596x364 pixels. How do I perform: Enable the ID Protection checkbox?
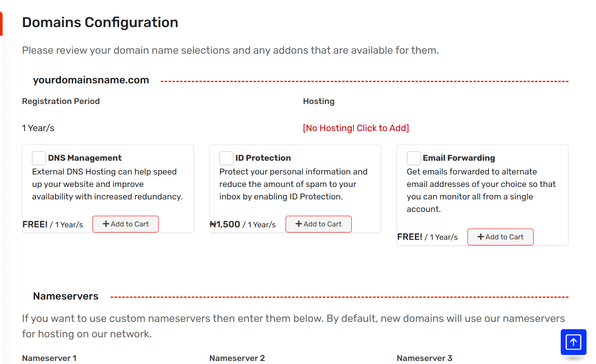click(226, 158)
